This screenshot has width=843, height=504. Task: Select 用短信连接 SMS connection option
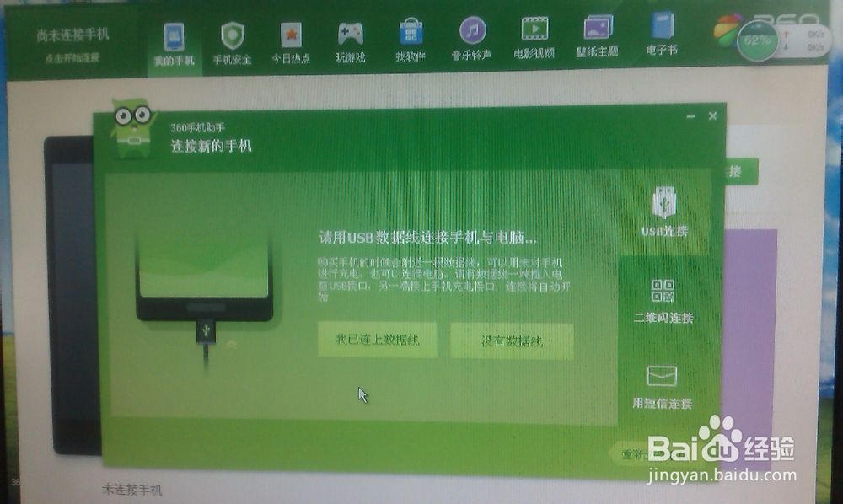(x=662, y=386)
